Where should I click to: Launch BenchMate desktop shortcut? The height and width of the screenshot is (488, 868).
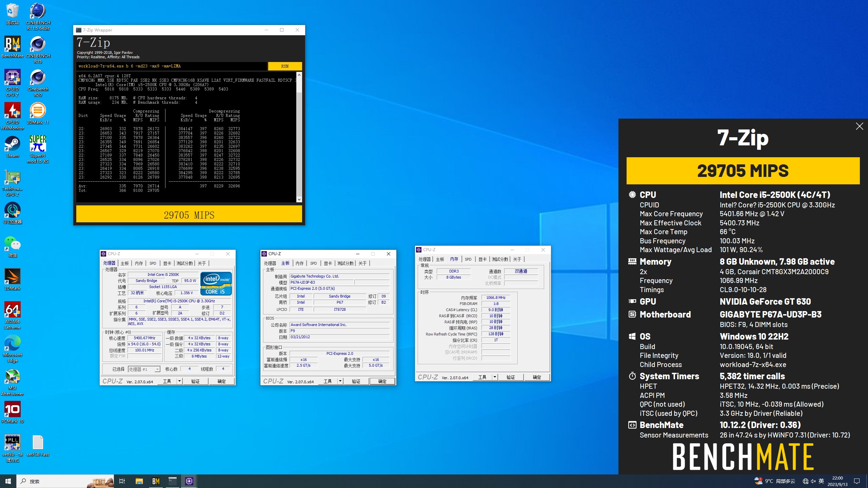[x=13, y=47]
